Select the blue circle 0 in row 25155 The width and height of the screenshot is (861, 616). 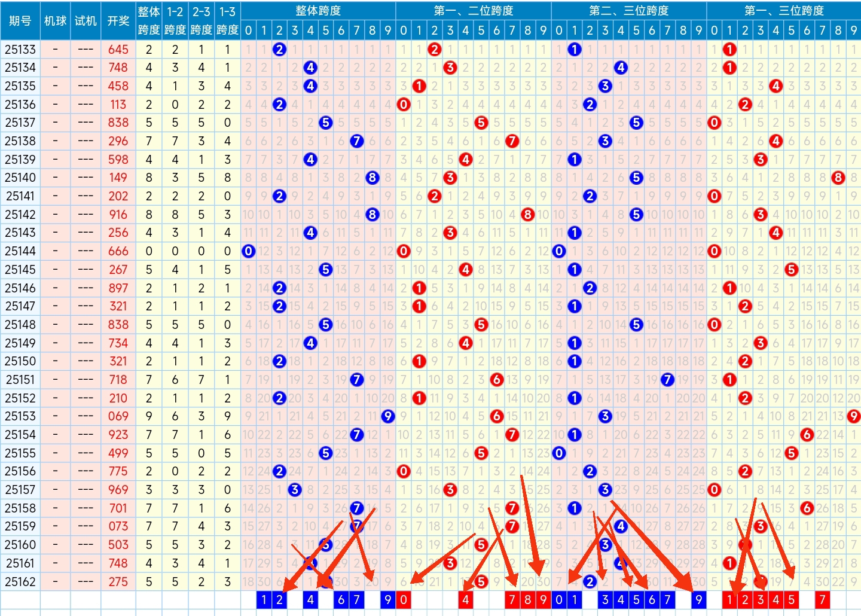pyautogui.click(x=559, y=453)
